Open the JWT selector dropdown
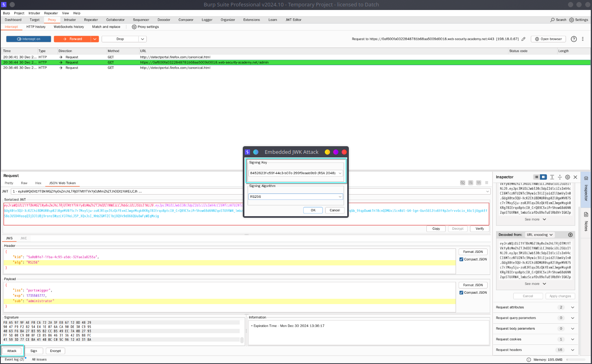The width and height of the screenshot is (592, 364). coord(251,191)
